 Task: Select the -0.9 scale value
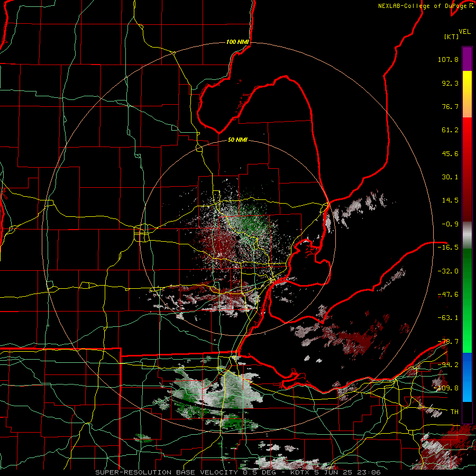pyautogui.click(x=450, y=224)
